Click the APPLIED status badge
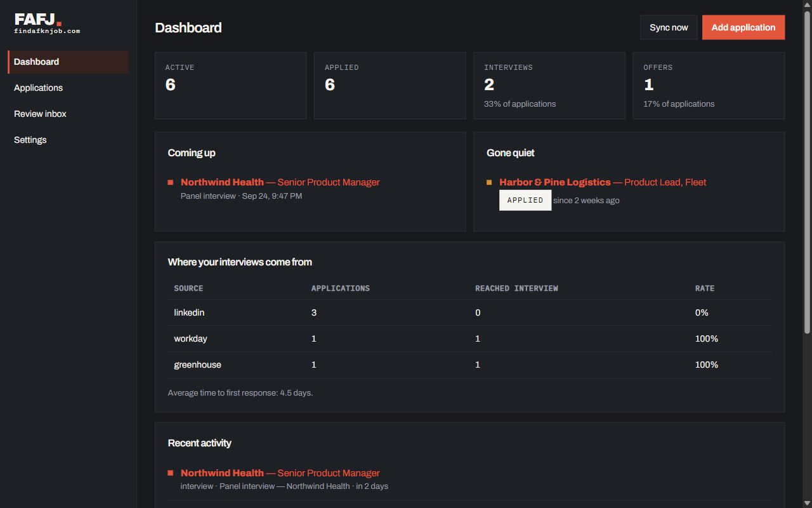The height and width of the screenshot is (508, 812). [x=525, y=200]
